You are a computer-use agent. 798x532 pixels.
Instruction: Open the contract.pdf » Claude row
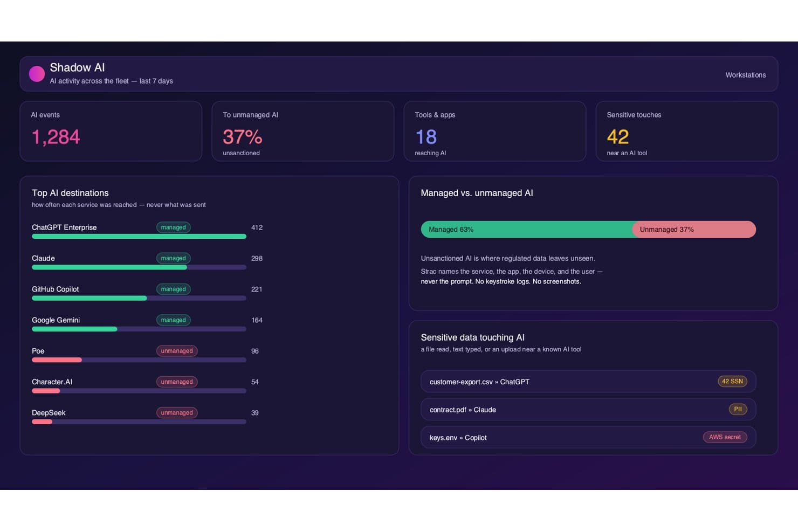[588, 410]
